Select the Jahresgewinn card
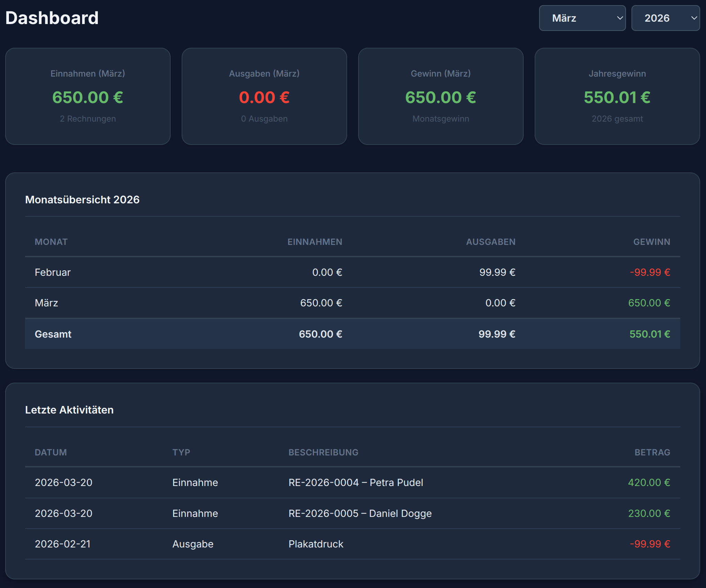 617,96
